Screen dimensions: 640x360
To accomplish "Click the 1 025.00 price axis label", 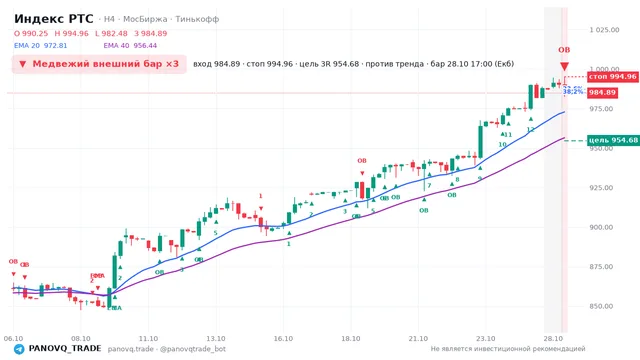I will click(x=604, y=30).
